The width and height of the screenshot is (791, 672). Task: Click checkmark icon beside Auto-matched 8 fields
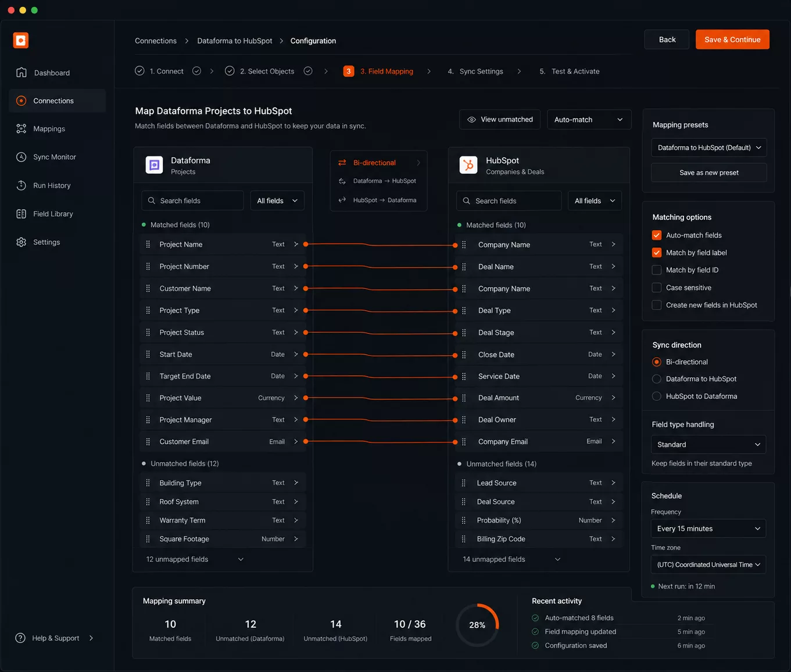535,618
